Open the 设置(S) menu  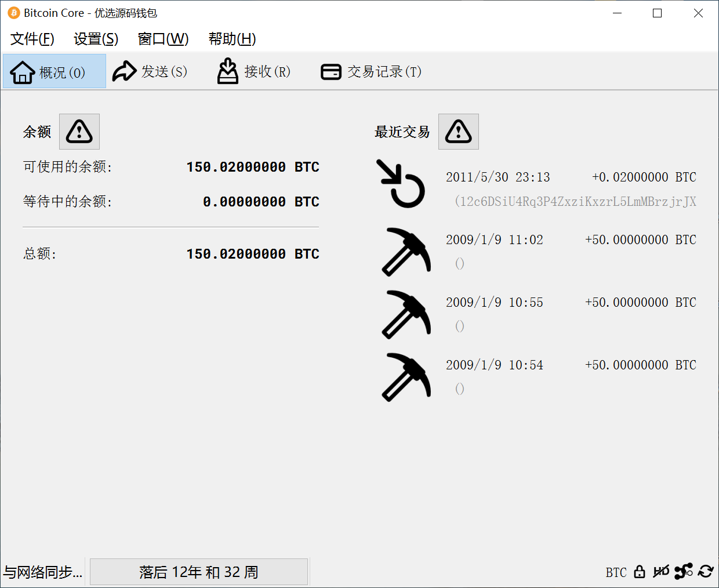(x=96, y=39)
